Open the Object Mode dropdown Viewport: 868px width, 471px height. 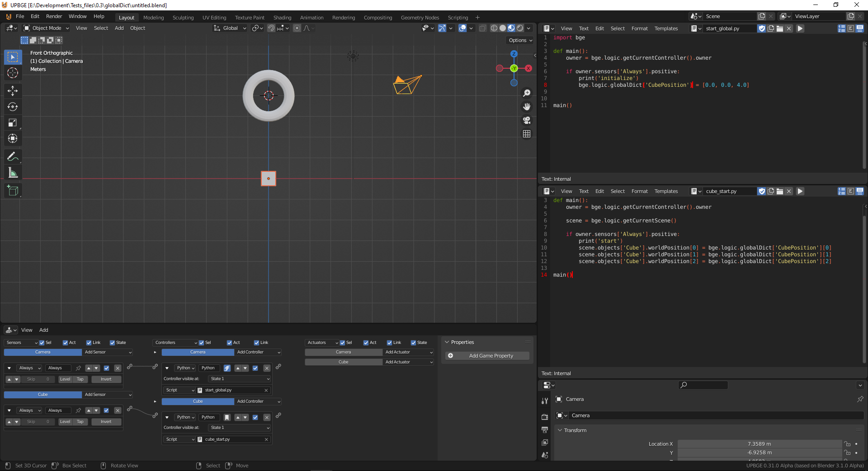tap(45, 28)
